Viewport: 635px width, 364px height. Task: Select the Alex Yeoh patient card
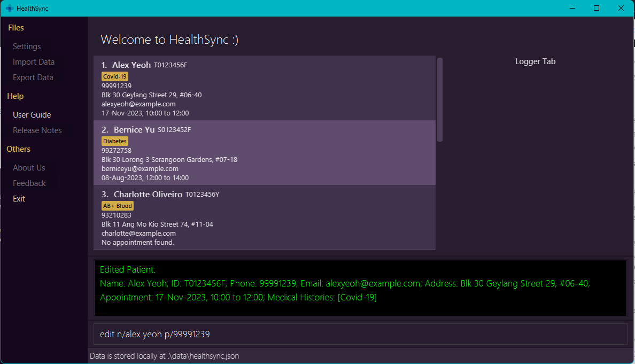click(x=265, y=88)
